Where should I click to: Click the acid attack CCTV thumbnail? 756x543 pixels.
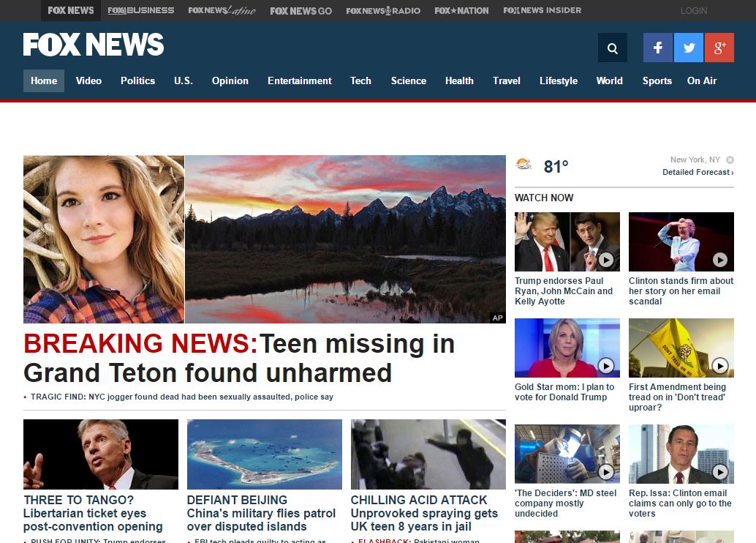tap(428, 454)
